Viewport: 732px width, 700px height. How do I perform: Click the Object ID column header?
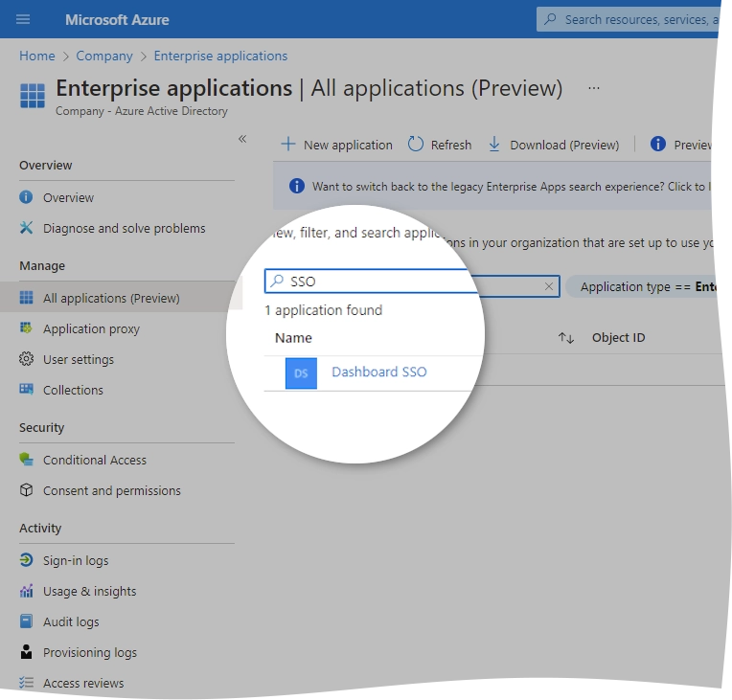click(x=619, y=337)
